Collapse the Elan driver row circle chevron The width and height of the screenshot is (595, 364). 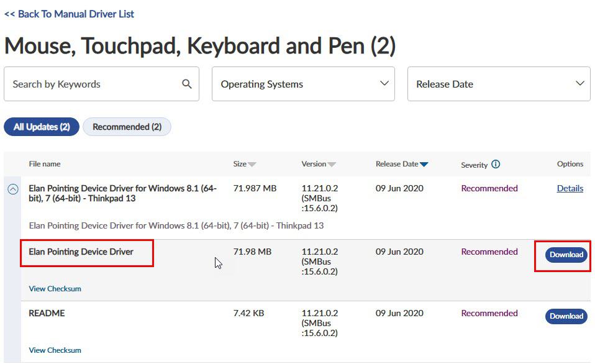pos(13,189)
